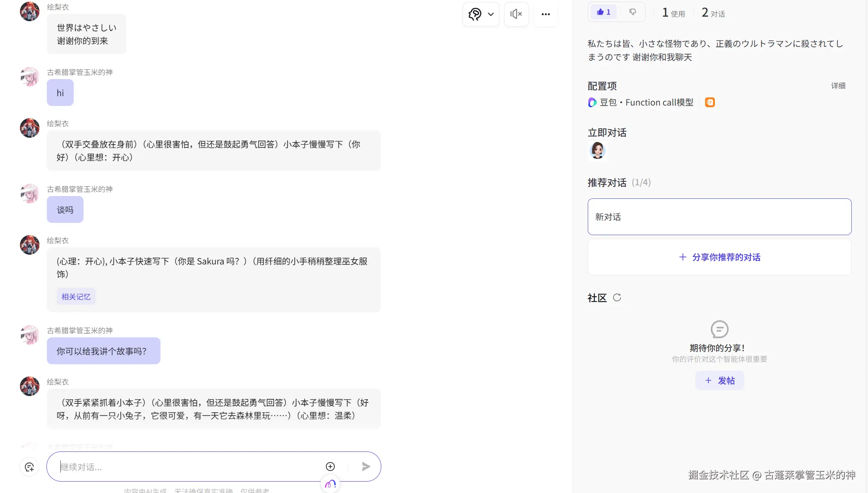The width and height of the screenshot is (868, 493).
Task: Click the new chat bubble icon
Action: tap(29, 467)
